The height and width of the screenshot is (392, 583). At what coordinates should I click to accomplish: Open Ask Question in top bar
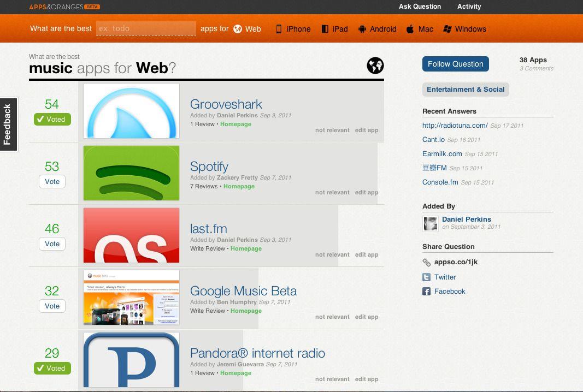[420, 7]
